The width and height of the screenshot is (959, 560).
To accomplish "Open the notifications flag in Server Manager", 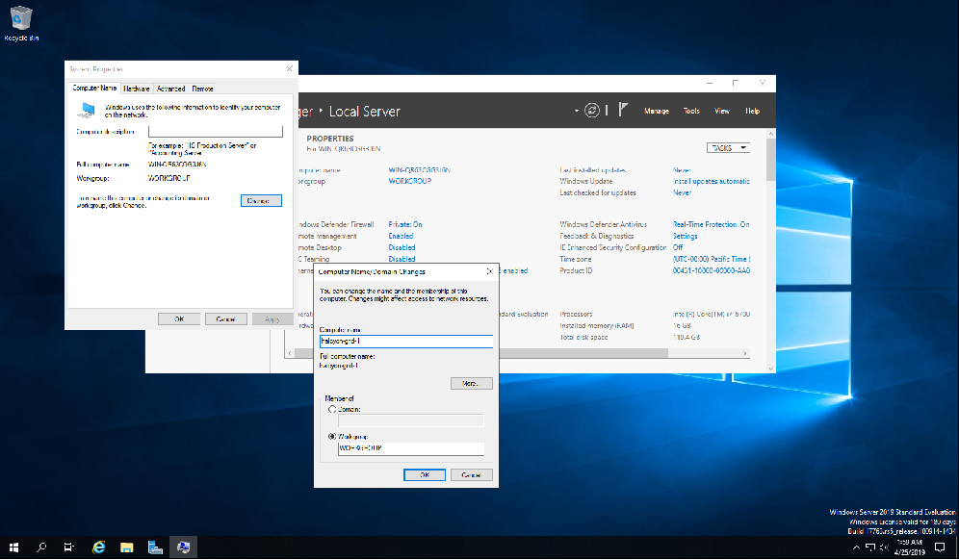I will click(623, 110).
